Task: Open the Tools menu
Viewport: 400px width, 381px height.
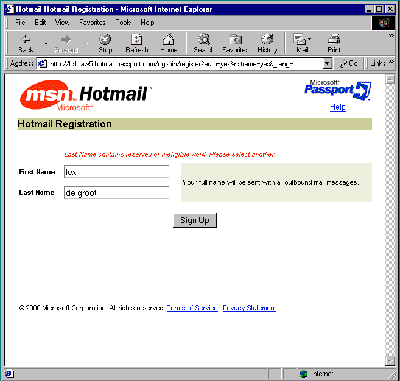Action: click(x=123, y=22)
